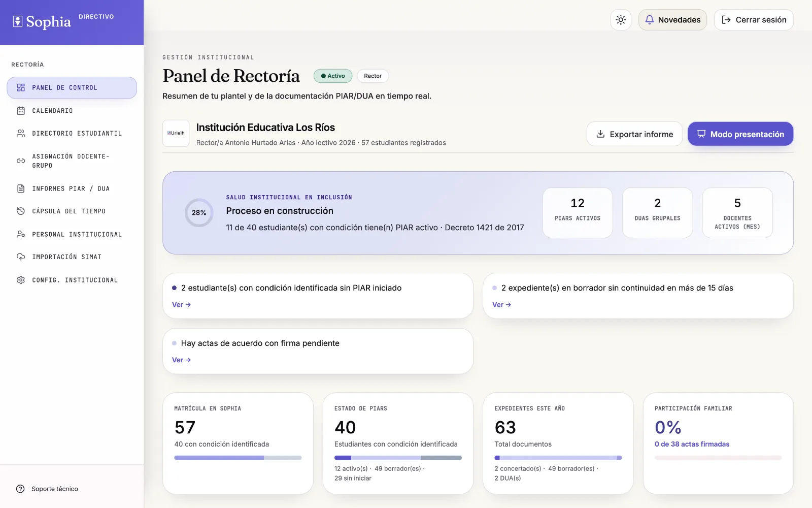Screen dimensions: 812x508
Task: Go to Directorio Estudiantil
Action: tap(72, 133)
